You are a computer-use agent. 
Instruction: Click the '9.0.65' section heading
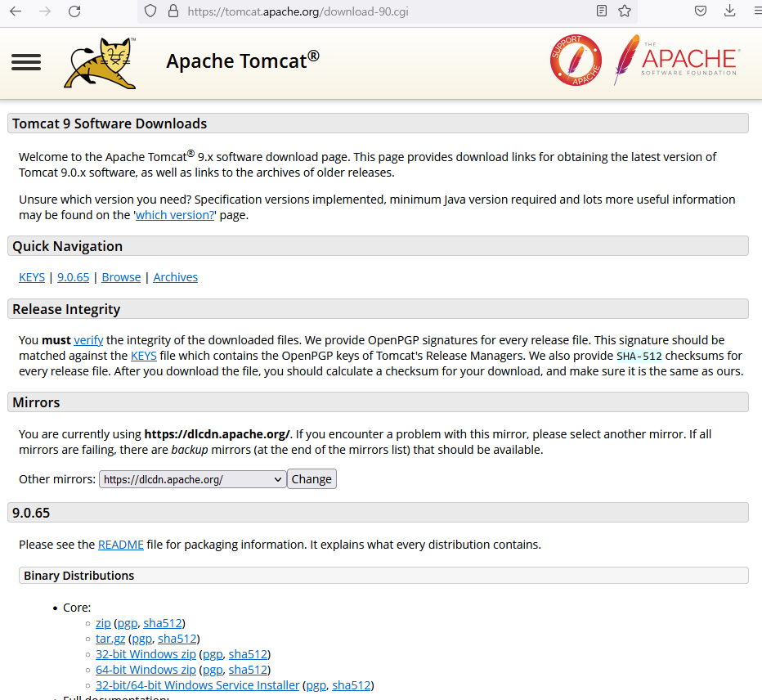coord(31,513)
